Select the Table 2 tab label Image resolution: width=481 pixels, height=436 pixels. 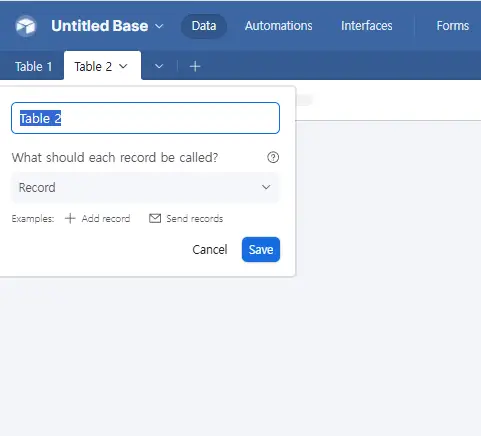(93, 66)
